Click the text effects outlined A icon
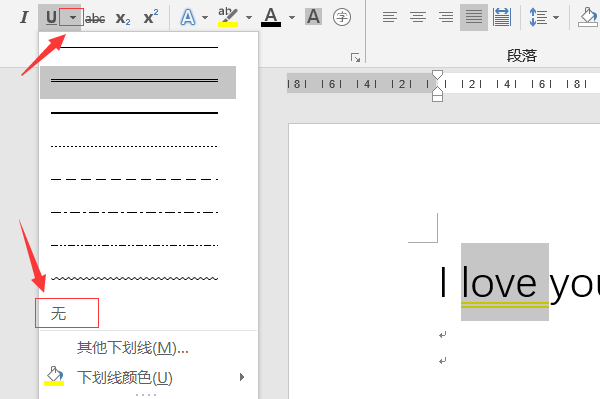Image resolution: width=600 pixels, height=399 pixels. 188,17
